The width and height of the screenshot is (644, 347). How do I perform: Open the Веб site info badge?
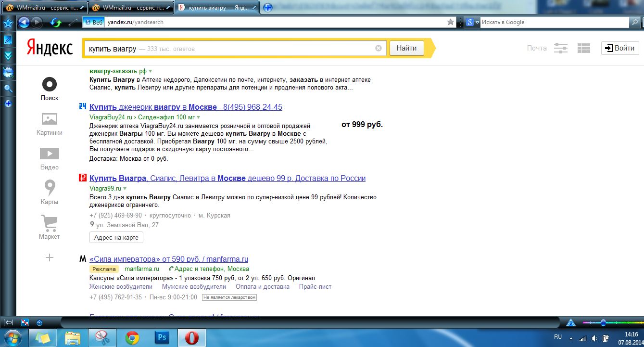[93, 22]
